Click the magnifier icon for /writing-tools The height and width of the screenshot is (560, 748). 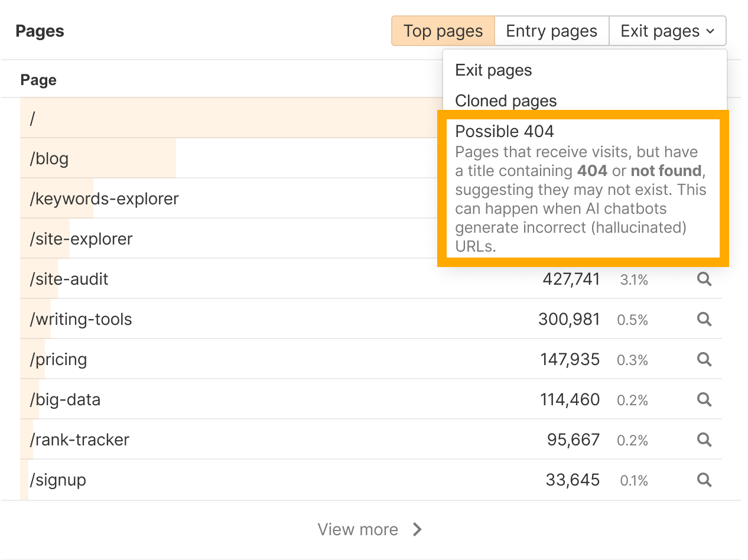704,319
